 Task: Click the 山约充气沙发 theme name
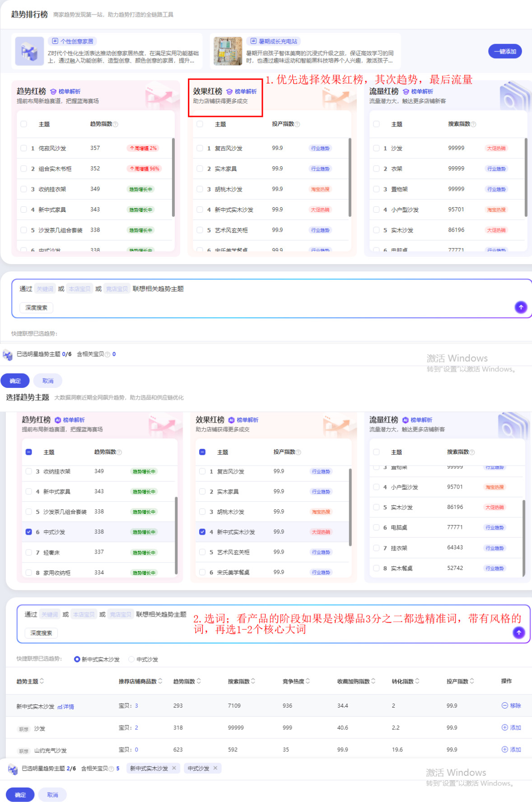51,751
